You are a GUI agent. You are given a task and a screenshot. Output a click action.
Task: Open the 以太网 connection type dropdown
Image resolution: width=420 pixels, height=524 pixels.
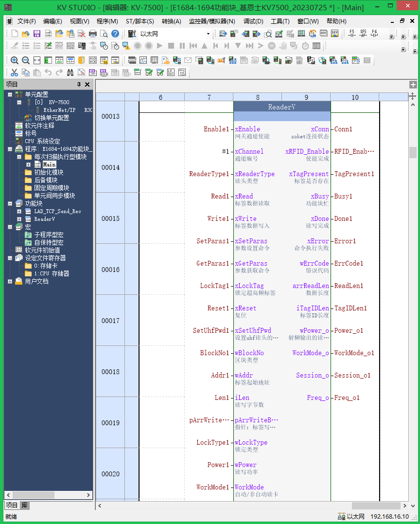tap(208, 34)
